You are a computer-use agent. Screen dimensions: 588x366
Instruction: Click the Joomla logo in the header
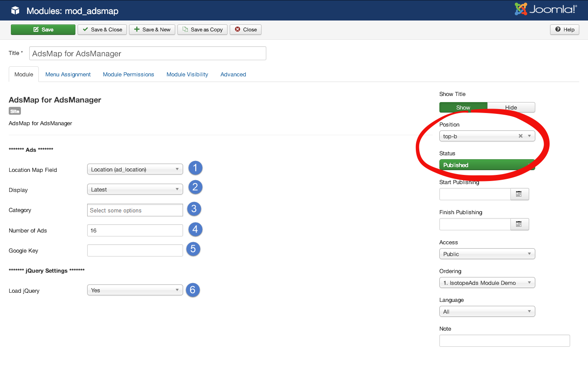[x=544, y=8]
